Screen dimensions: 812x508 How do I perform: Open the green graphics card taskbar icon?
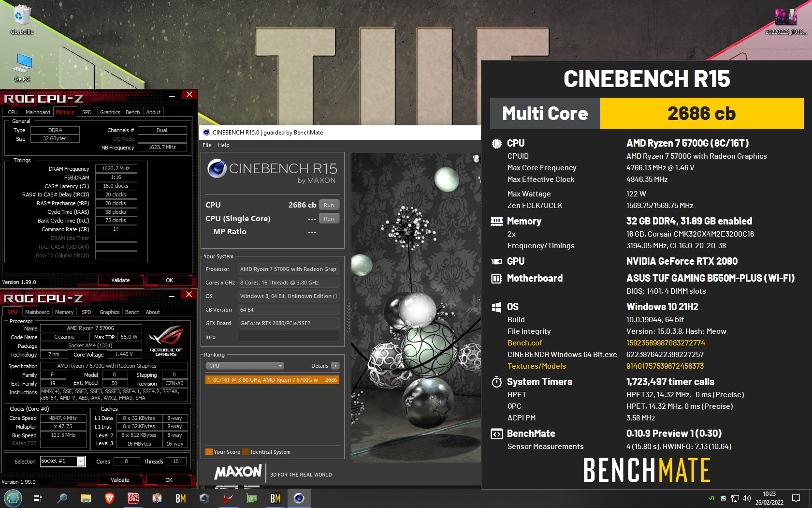click(252, 498)
